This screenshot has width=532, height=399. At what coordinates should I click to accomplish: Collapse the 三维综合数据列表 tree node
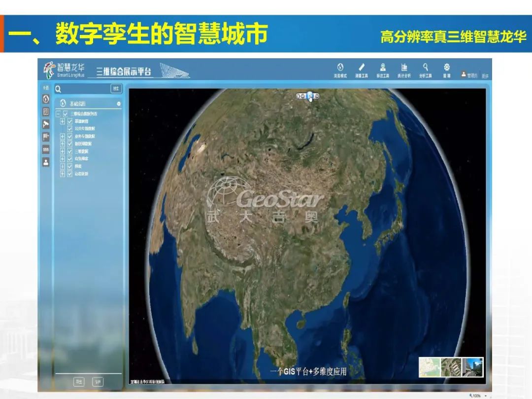pyautogui.click(x=58, y=114)
